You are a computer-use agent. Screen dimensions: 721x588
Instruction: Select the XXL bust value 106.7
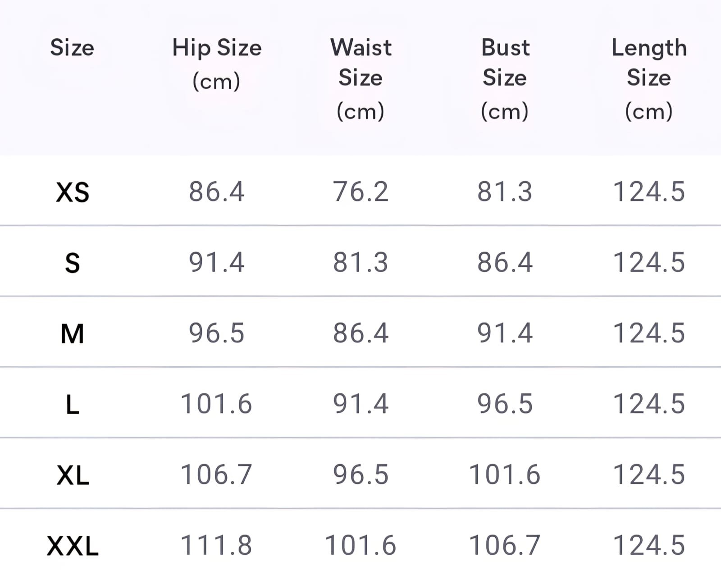click(x=505, y=545)
